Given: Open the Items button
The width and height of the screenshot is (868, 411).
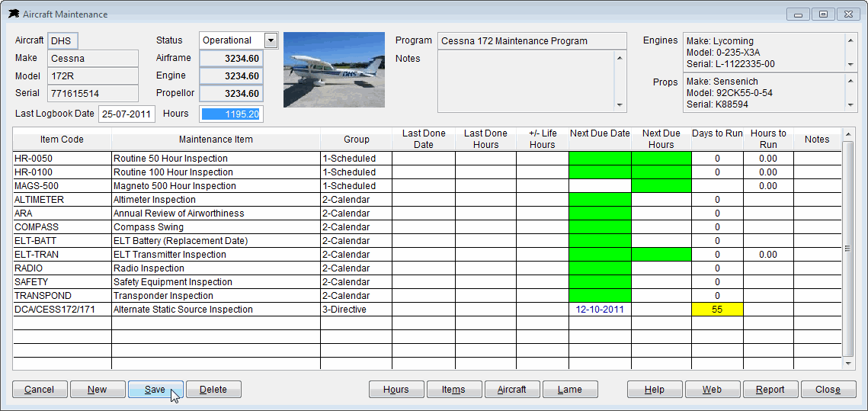Looking at the screenshot, I should coord(454,390).
